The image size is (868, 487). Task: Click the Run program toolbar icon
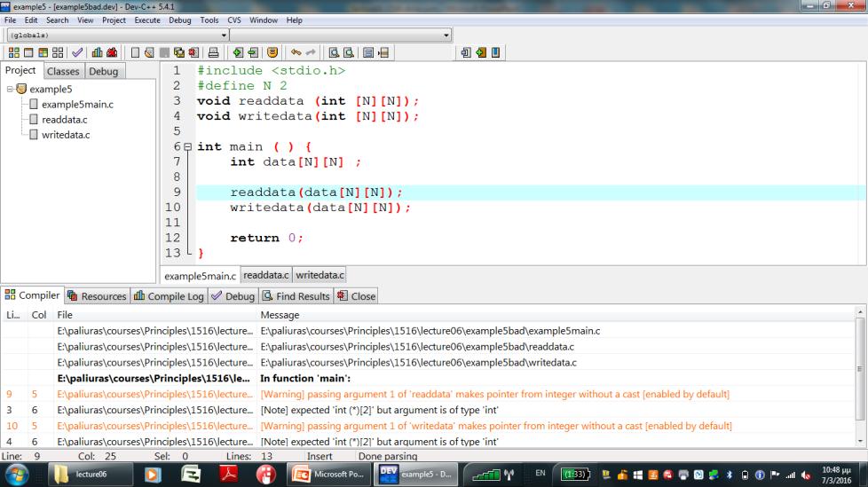point(28,52)
